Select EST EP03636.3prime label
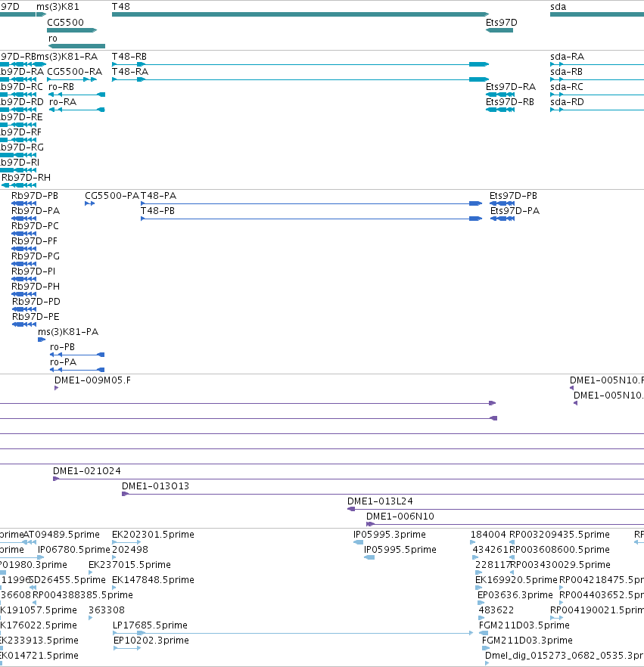 [x=515, y=594]
